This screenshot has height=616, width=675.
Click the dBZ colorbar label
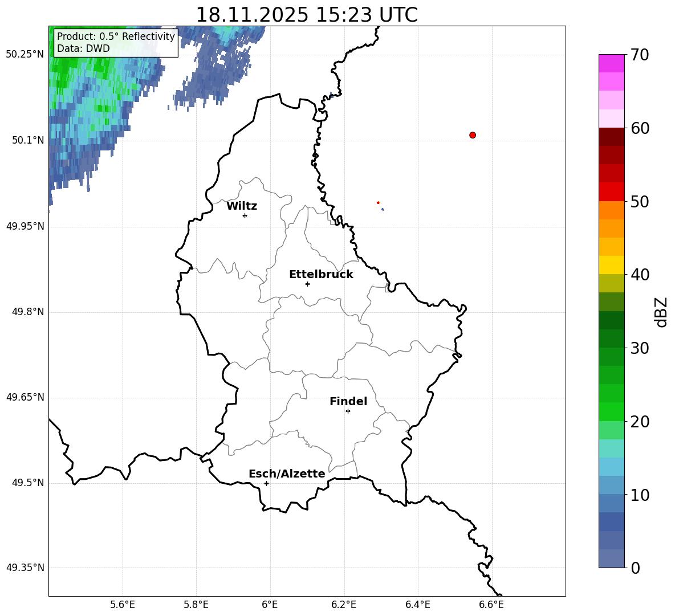click(661, 312)
